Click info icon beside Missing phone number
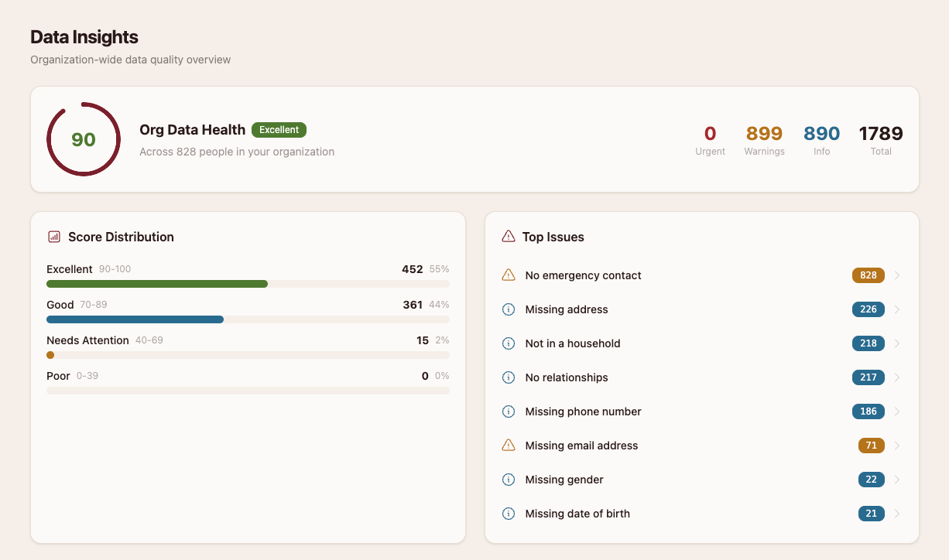 [x=509, y=411]
